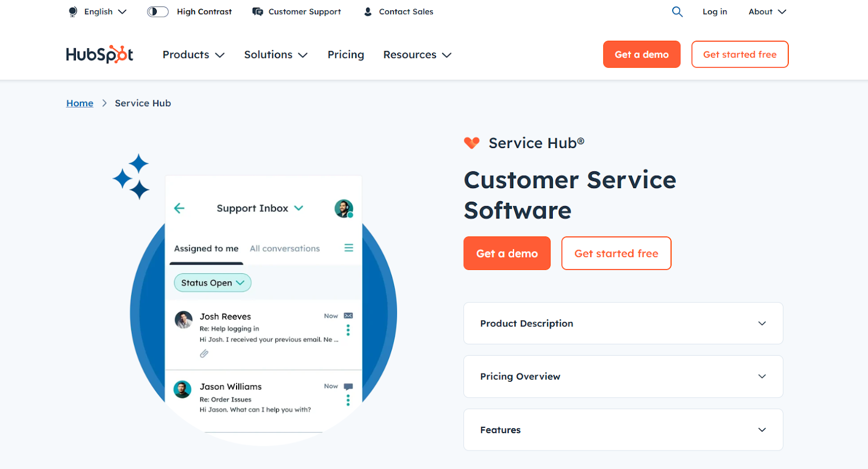
Task: Click the Contact Sales link
Action: coord(406,11)
